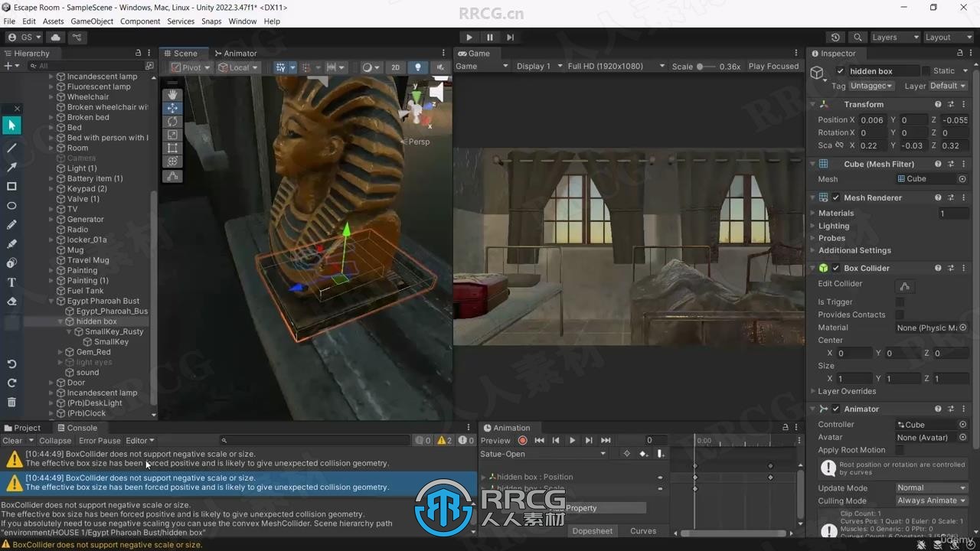Click the object picker for Mesh Cube
The height and width of the screenshot is (551, 980).
(x=962, y=179)
